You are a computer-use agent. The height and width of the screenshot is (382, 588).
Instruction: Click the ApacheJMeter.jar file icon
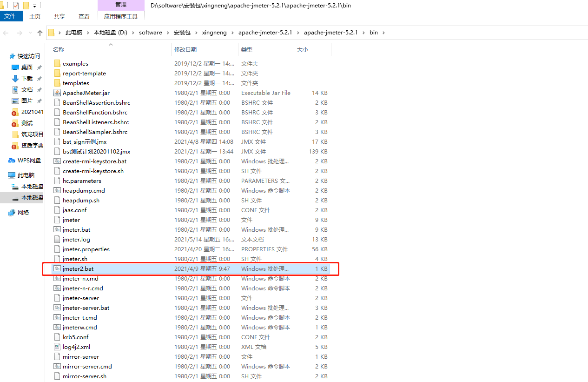click(x=58, y=93)
